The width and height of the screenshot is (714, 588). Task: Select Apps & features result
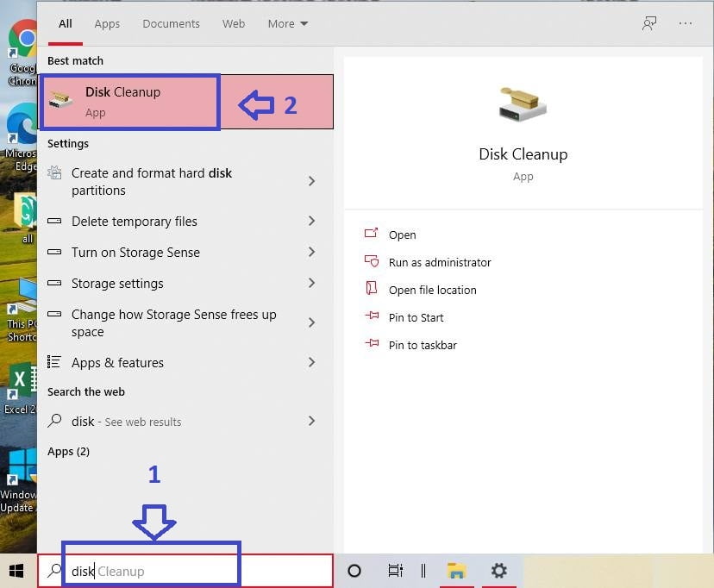click(185, 362)
